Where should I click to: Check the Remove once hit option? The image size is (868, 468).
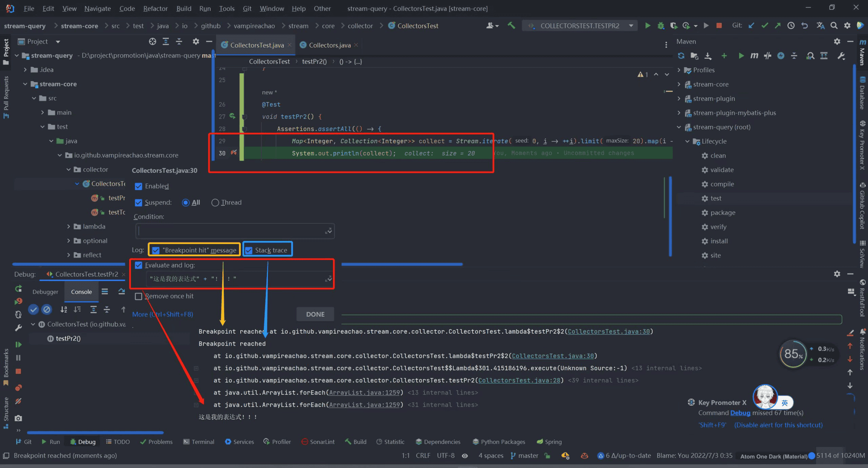coord(139,296)
